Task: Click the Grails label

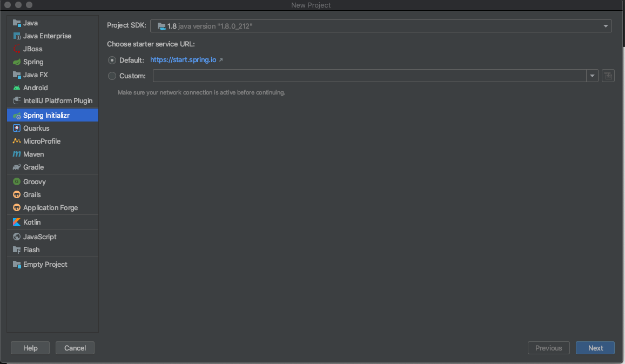Action: pyautogui.click(x=32, y=194)
